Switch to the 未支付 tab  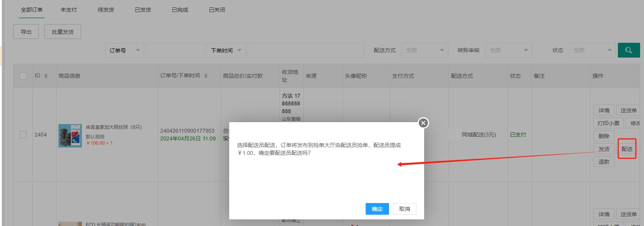click(x=69, y=10)
